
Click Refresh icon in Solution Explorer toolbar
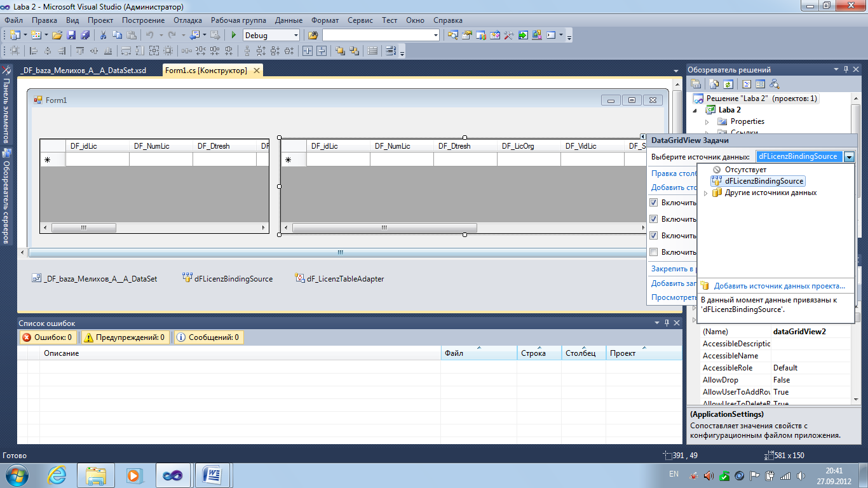tap(728, 84)
